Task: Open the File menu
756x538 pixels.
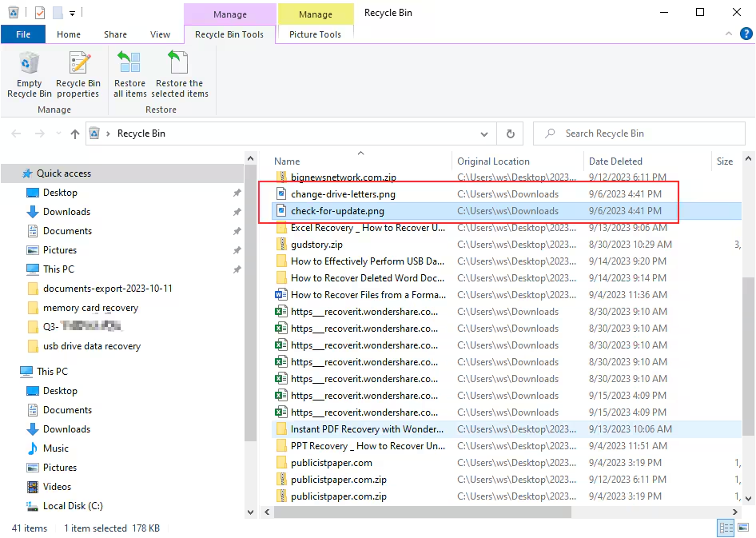Action: pos(23,34)
